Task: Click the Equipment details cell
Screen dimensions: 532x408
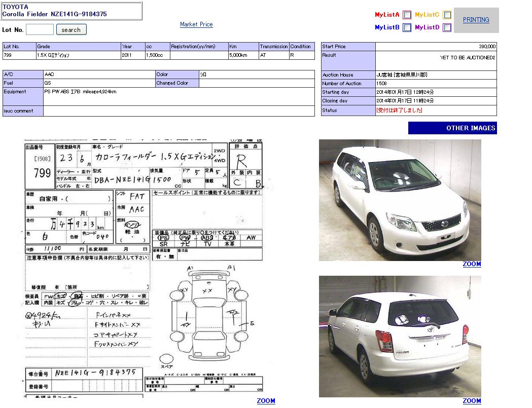Action: click(179, 96)
